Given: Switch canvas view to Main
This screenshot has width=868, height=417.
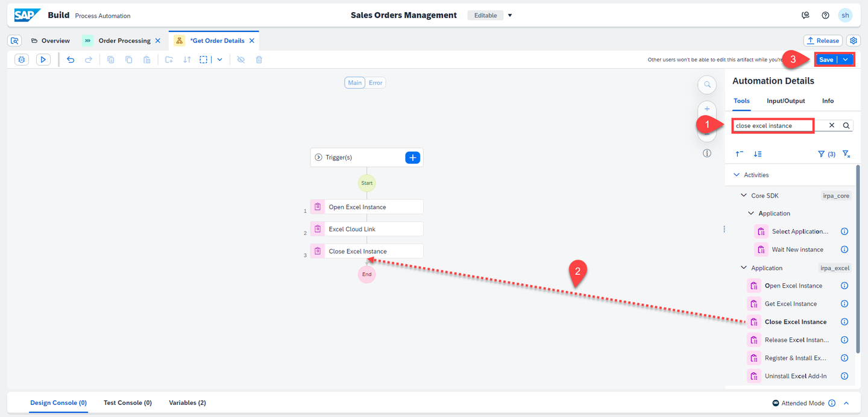Looking at the screenshot, I should point(355,83).
